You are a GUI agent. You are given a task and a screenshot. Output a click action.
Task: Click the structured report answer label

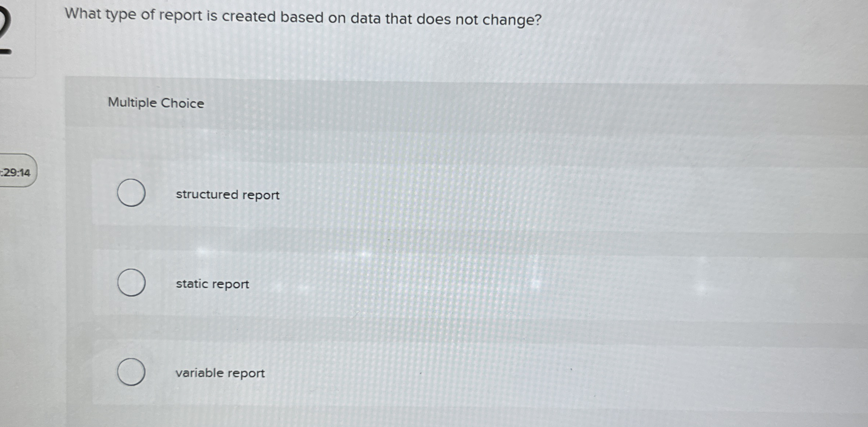pos(227,195)
